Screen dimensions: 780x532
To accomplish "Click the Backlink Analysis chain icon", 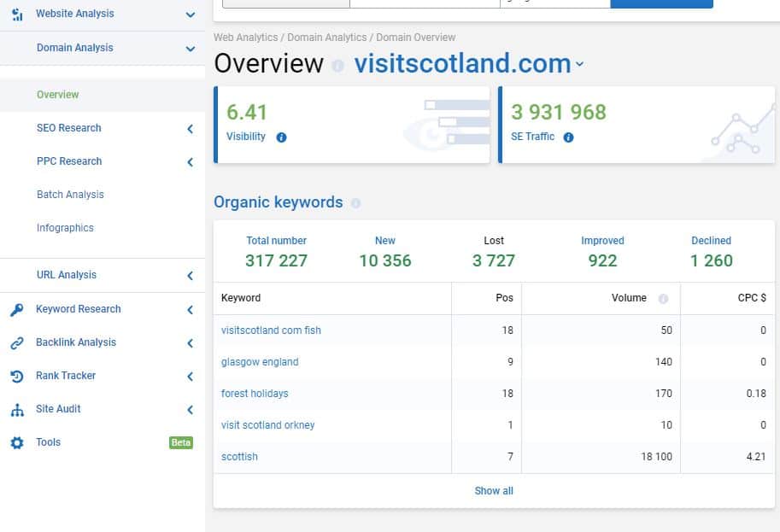I will tap(17, 342).
